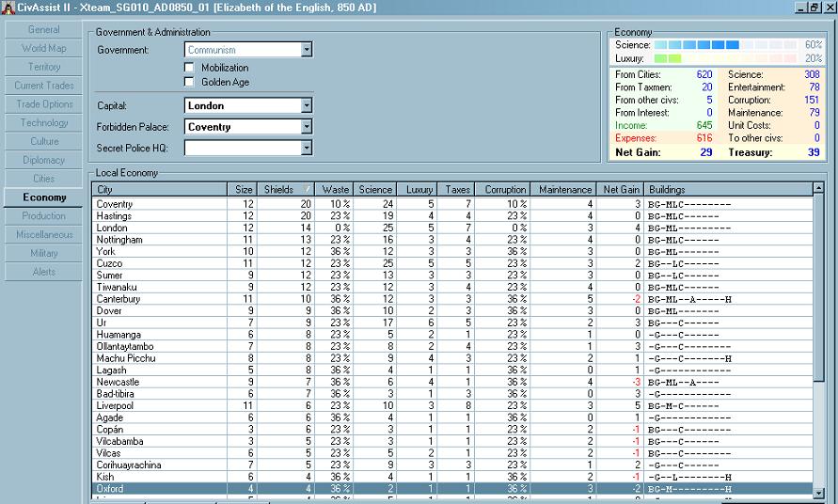838x504 pixels.
Task: Click the Science column header
Action: pos(374,189)
